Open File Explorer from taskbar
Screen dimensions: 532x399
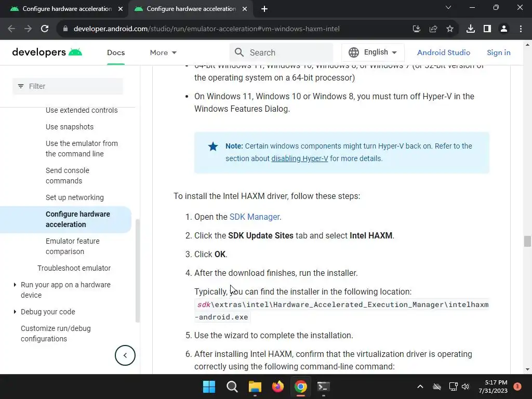tap(255, 387)
